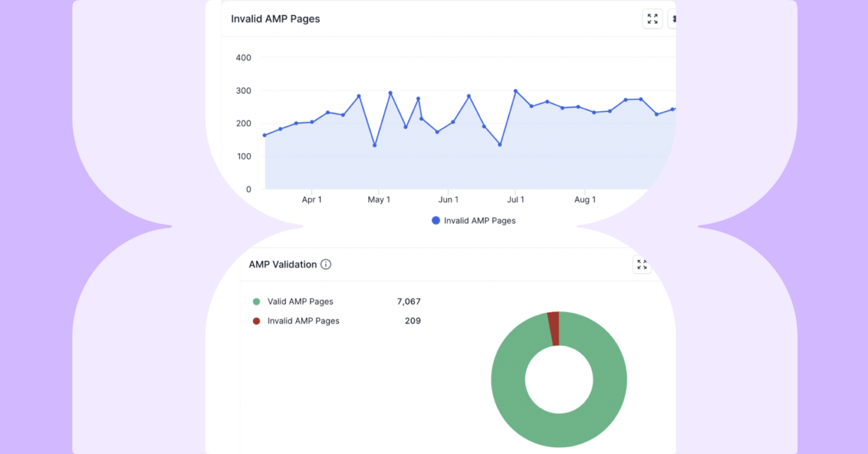
Task: Select the peak data point near May 1
Action: coord(390,92)
